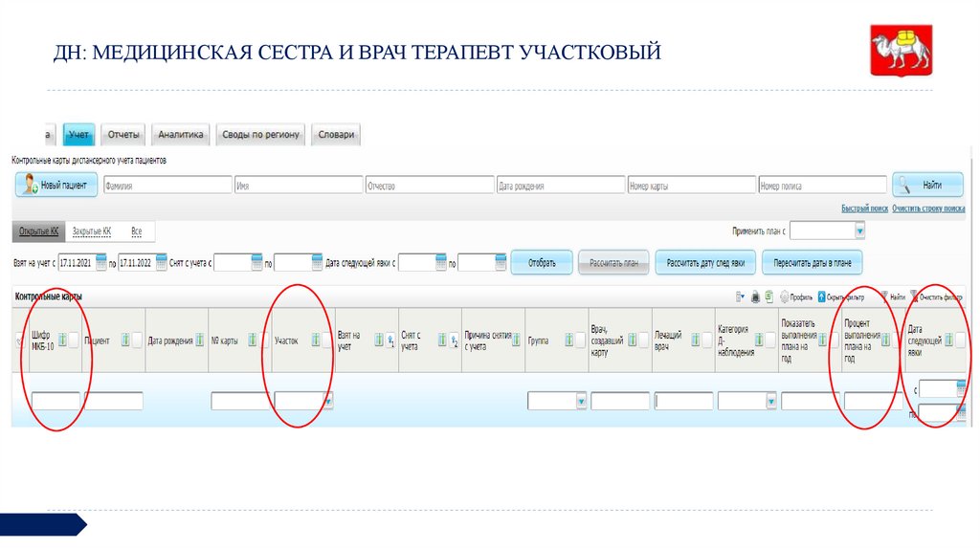Click info icon in Причина снятия column
Image resolution: width=980 pixels, height=549 pixels.
tap(516, 340)
